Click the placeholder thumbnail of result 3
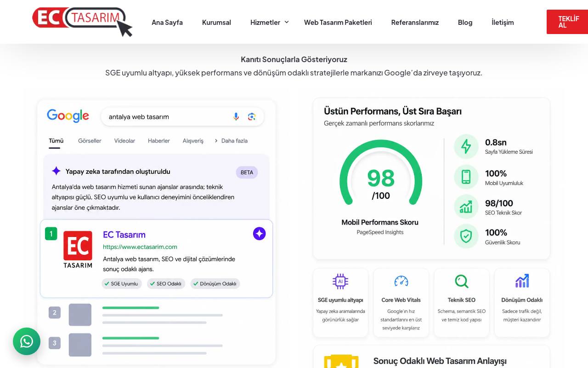Image resolution: width=588 pixels, height=368 pixels. tap(80, 345)
